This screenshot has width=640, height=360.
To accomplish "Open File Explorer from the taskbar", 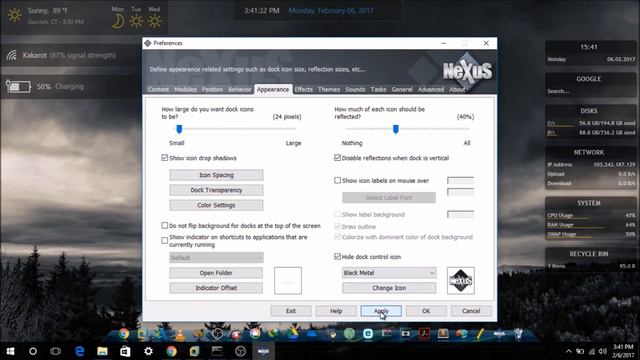I will [102, 351].
